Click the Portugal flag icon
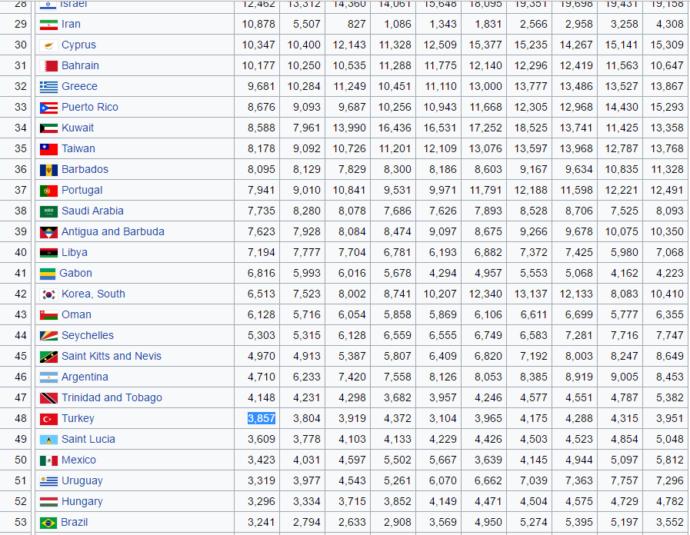The image size is (690, 535). click(x=48, y=191)
